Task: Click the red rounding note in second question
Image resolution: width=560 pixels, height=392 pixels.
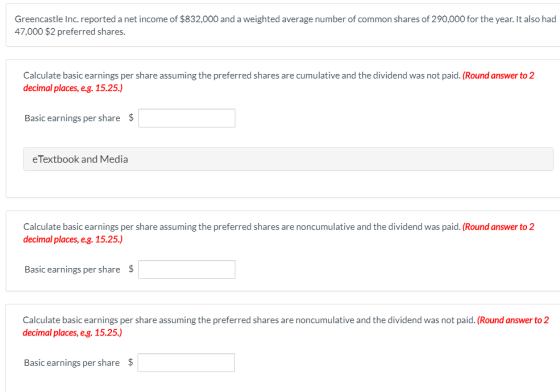Action: [x=279, y=233]
